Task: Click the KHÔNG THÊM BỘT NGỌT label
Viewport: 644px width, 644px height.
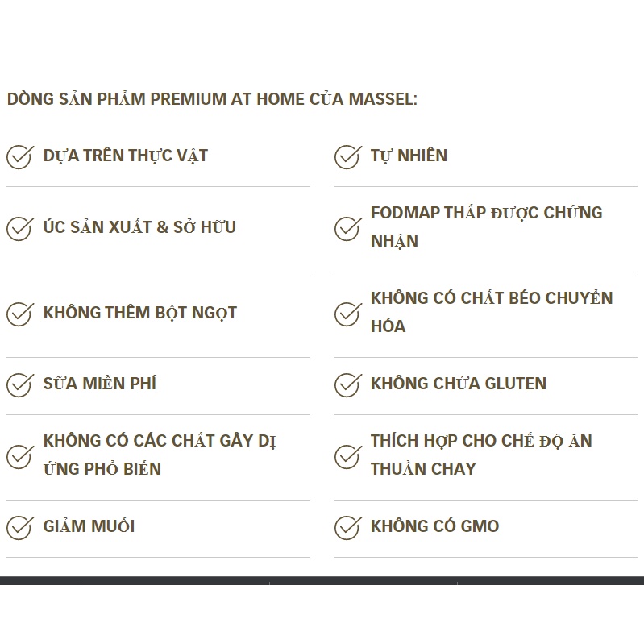Action: click(x=140, y=313)
